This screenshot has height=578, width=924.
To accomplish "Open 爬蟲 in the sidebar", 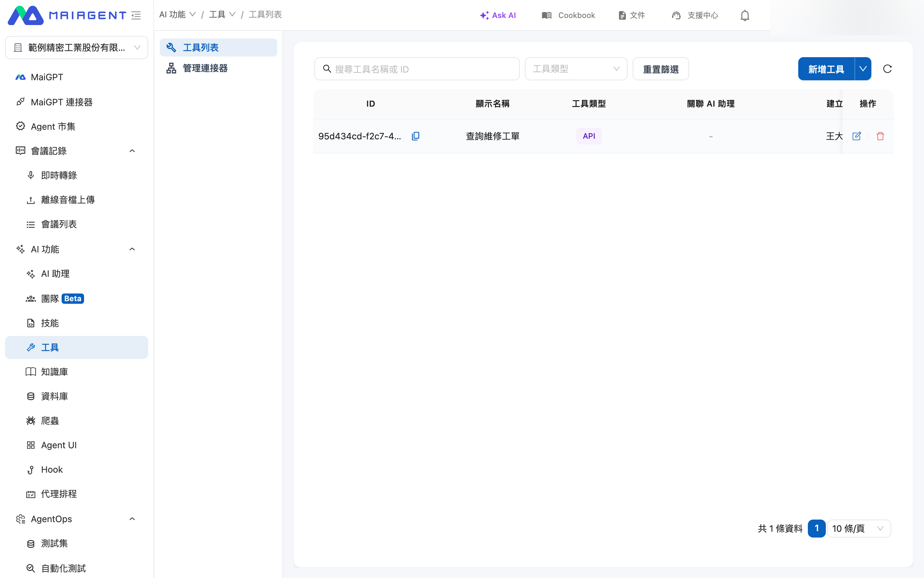I will (77, 421).
